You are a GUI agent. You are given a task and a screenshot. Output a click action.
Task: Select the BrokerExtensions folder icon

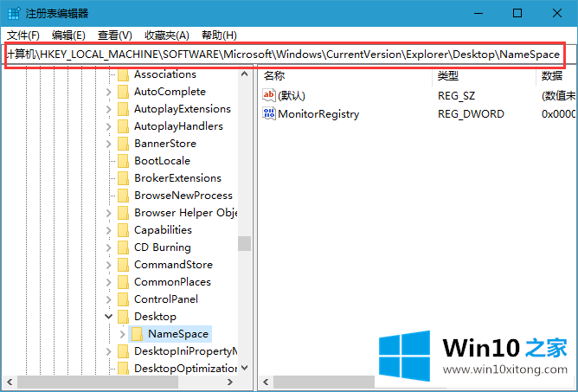click(x=123, y=178)
